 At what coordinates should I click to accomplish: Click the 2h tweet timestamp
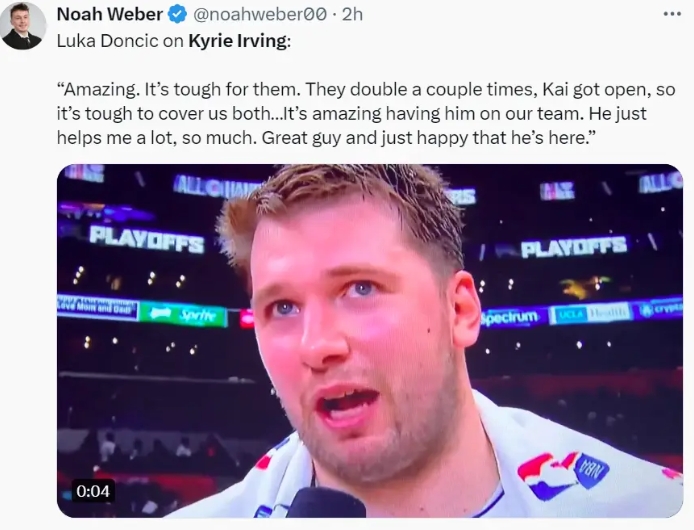[351, 15]
